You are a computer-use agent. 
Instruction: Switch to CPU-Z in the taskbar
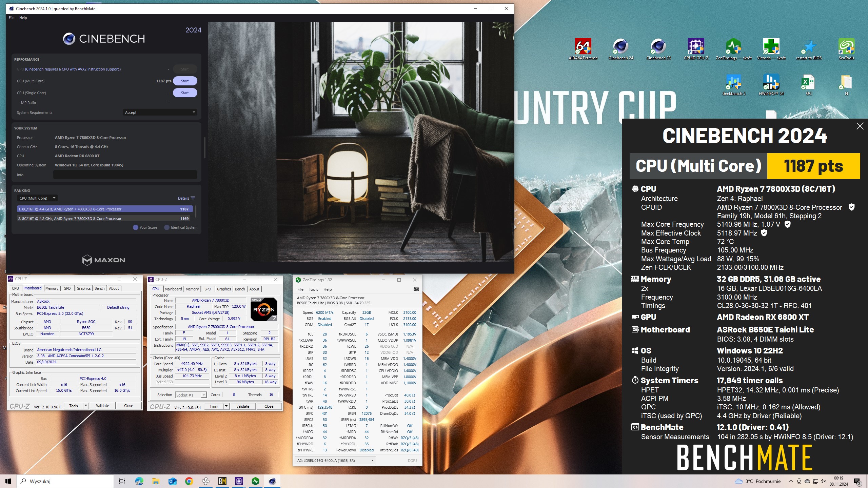tap(239, 481)
